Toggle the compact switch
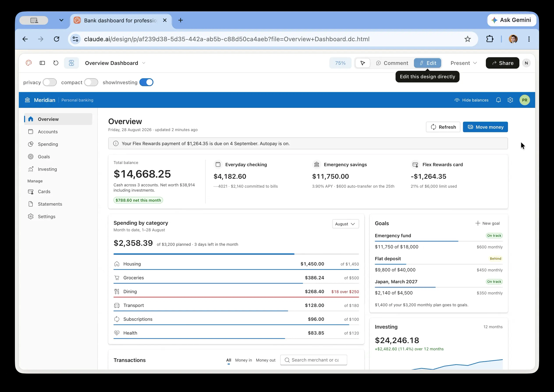Viewport: 554px width, 392px height. point(91,82)
